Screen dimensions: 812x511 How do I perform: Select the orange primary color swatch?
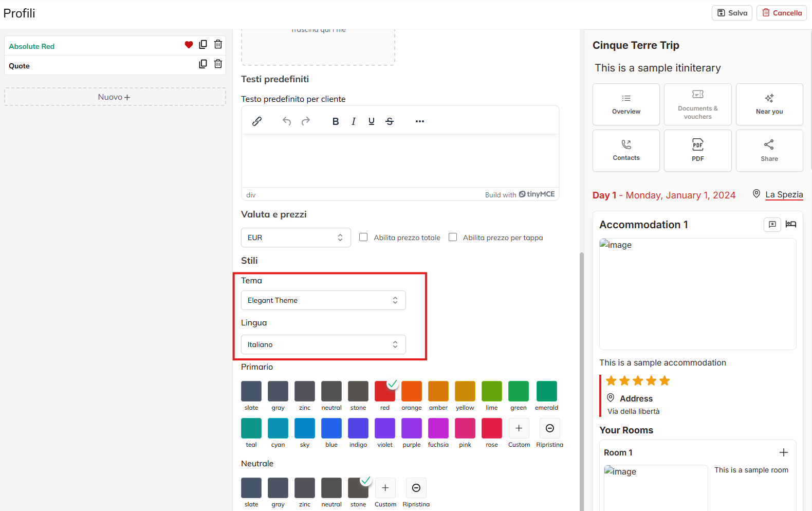[412, 391]
